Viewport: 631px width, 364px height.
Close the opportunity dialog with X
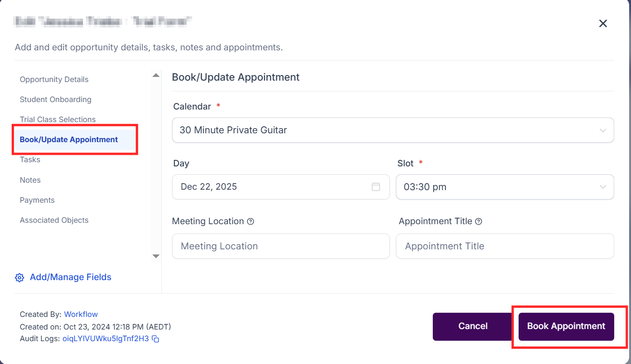point(603,23)
